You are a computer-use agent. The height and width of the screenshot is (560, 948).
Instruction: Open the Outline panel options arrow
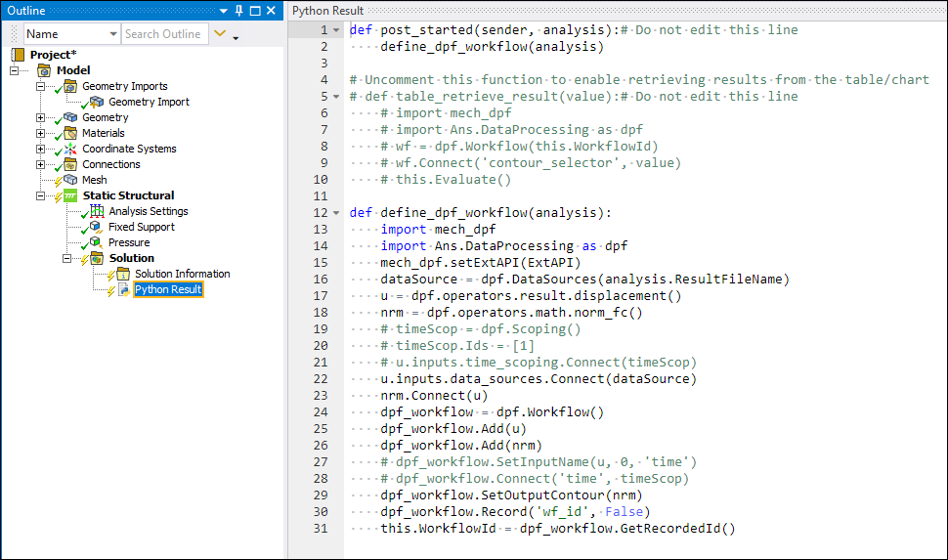click(x=224, y=11)
